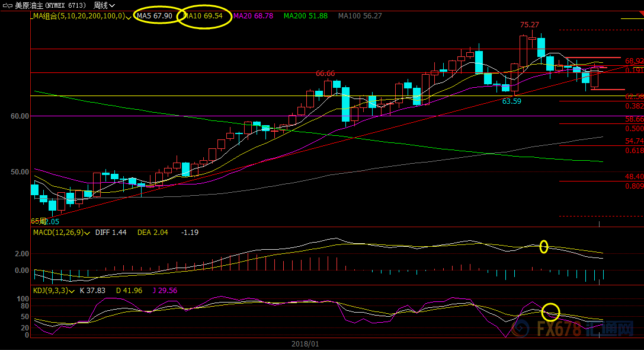Click the large cyan candle below 66.66
This screenshot has height=350, width=644.
(346, 104)
